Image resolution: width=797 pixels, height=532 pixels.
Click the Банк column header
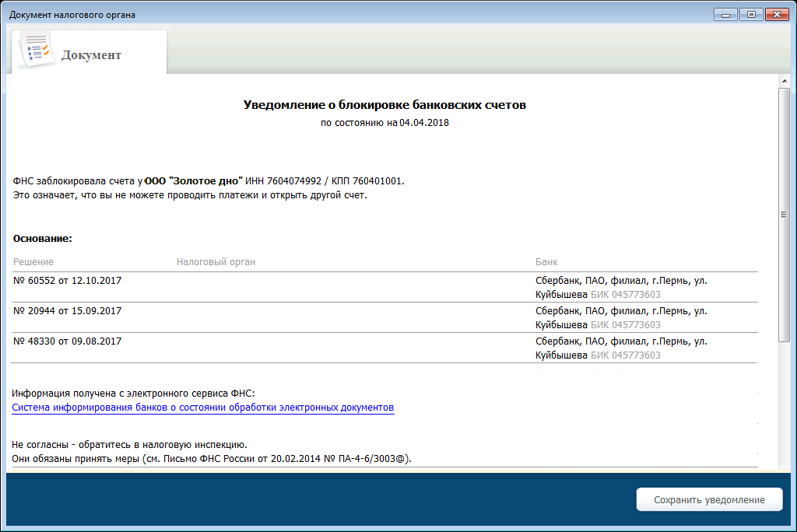tap(546, 261)
